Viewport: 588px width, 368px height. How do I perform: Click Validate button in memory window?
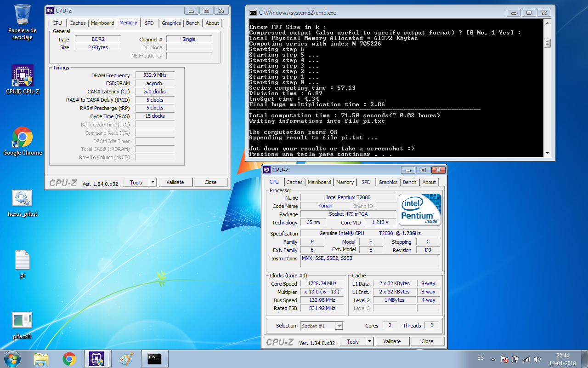(x=175, y=182)
